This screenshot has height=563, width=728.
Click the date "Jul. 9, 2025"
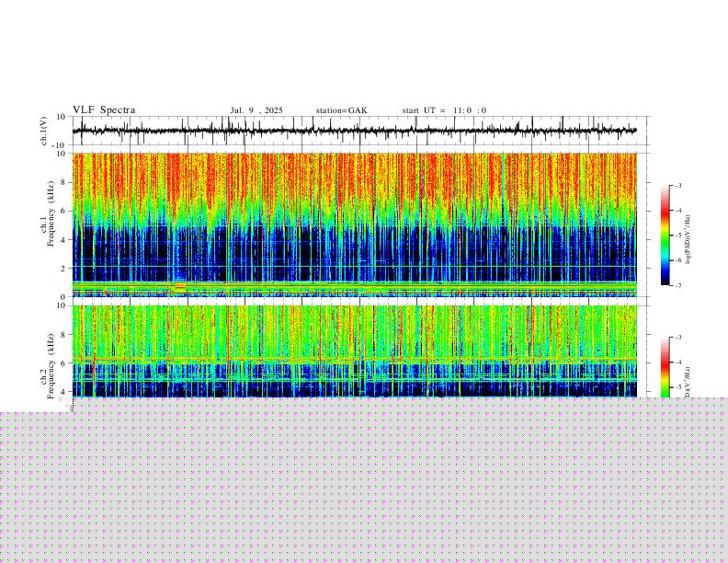pos(256,110)
